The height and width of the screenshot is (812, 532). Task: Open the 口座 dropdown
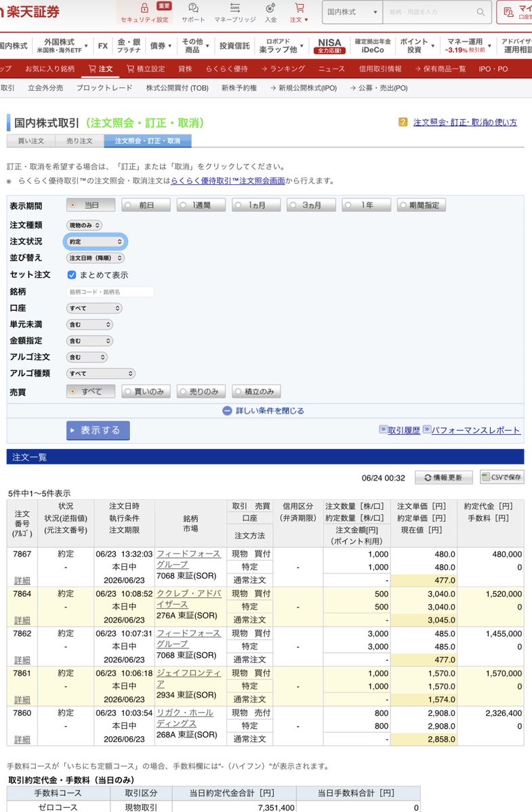pos(94,308)
